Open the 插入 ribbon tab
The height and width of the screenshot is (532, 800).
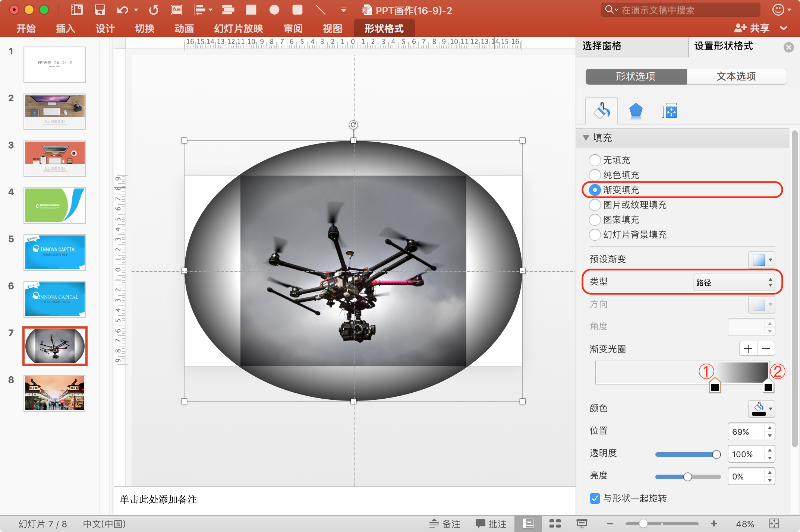66,29
